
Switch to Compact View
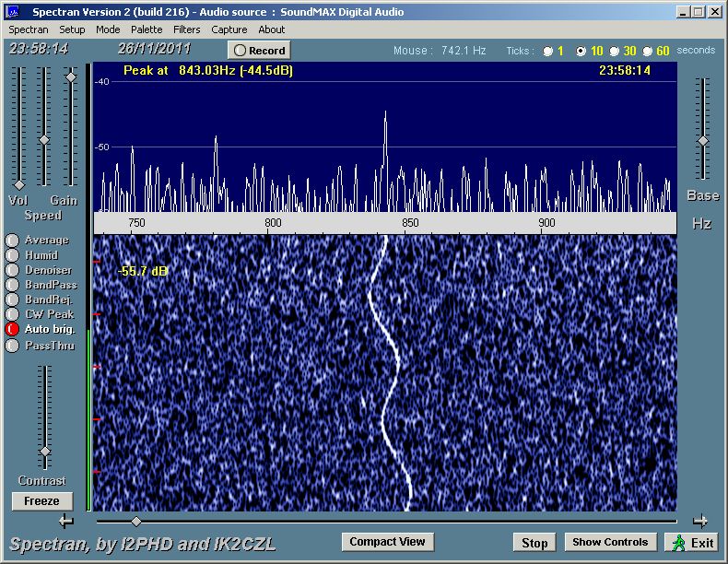pyautogui.click(x=387, y=542)
